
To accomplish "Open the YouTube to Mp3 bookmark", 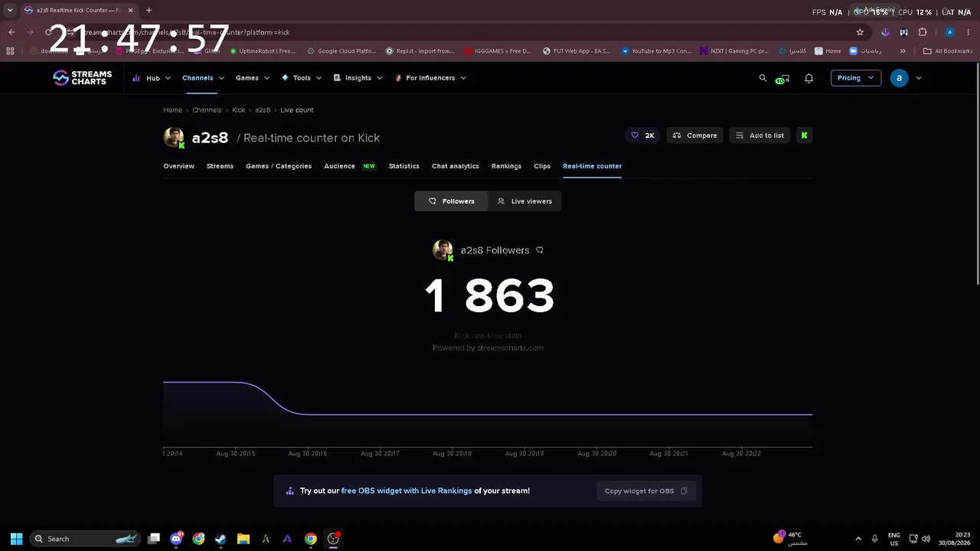I will pyautogui.click(x=656, y=51).
